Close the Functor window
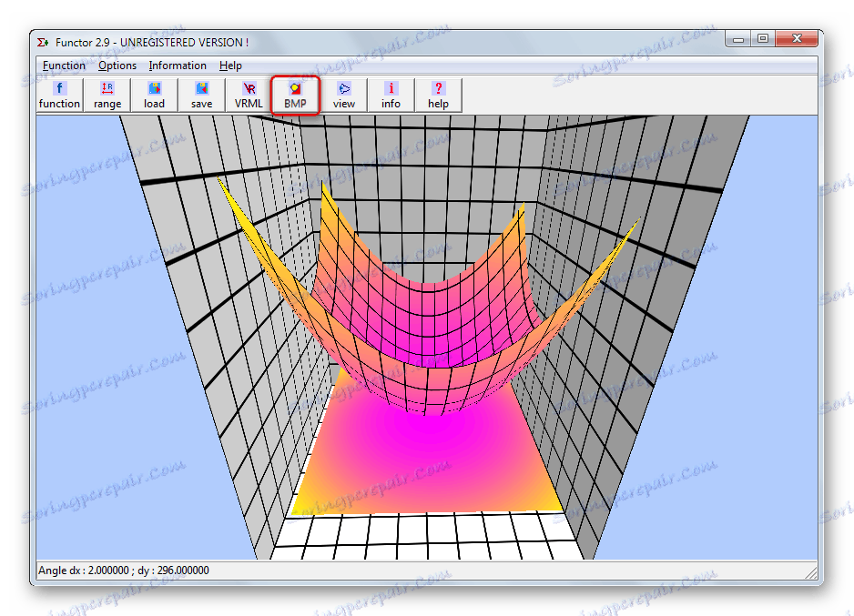Screen dimensions: 854x616 point(797,38)
